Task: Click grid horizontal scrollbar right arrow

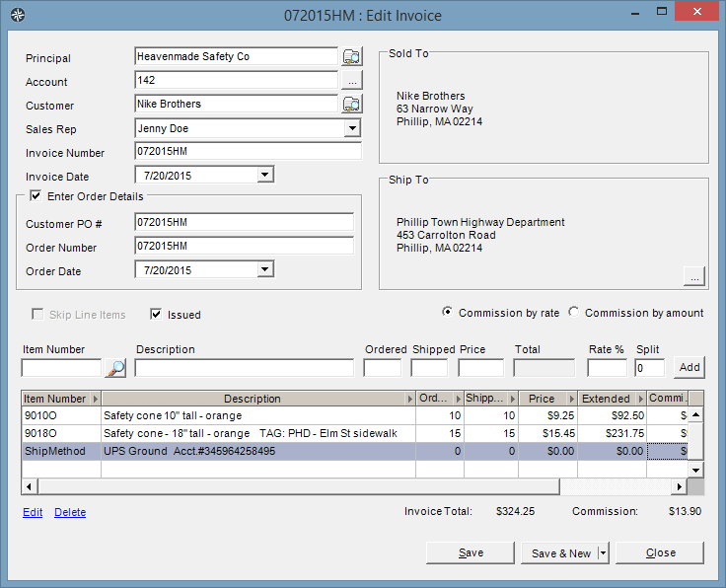Action: point(680,486)
